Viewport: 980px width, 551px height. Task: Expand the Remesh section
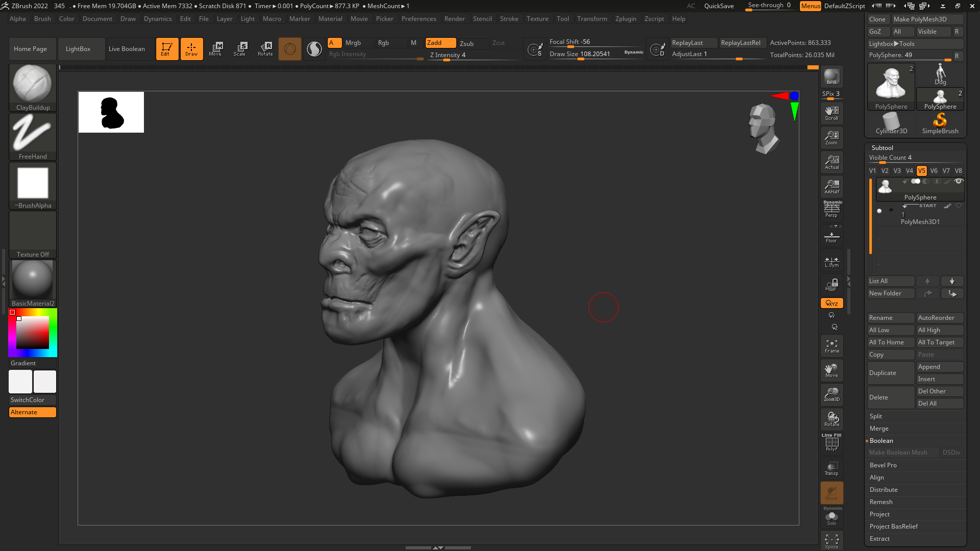(881, 502)
